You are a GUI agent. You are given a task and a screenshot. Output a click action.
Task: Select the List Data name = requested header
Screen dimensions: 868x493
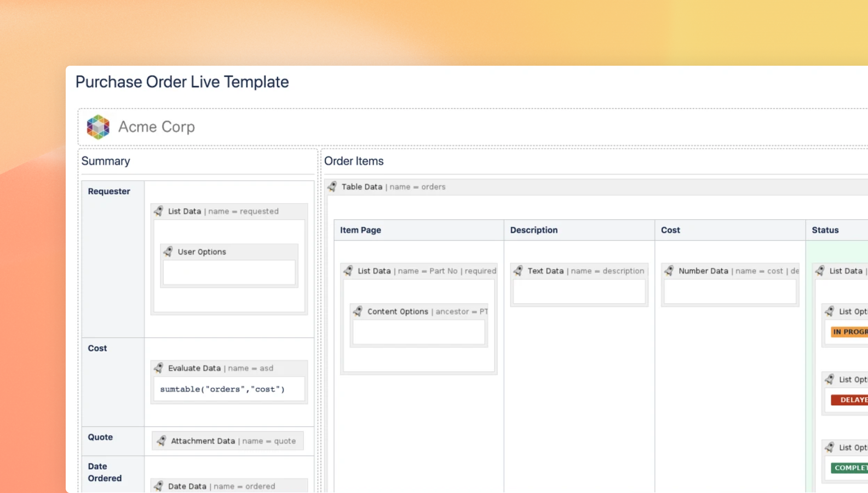[229, 211]
